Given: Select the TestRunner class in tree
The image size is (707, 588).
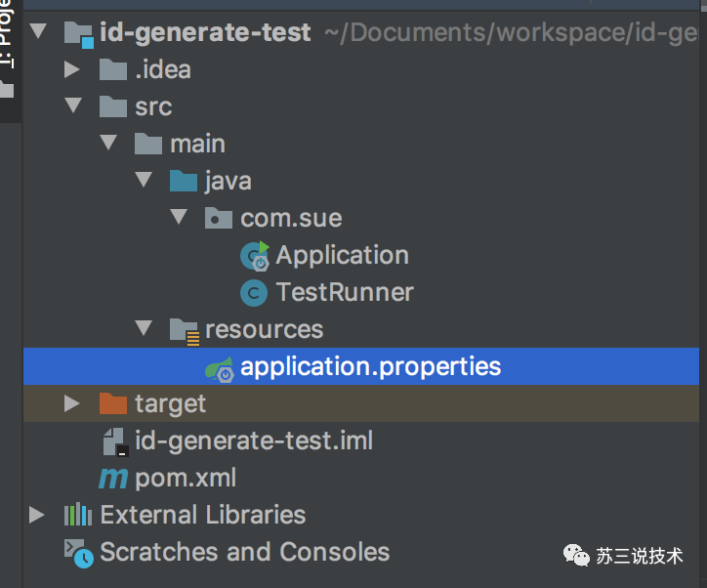Looking at the screenshot, I should tap(344, 293).
